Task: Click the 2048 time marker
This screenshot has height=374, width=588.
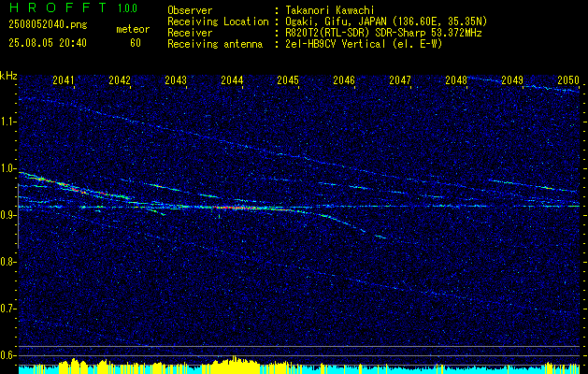Action: tap(456, 79)
